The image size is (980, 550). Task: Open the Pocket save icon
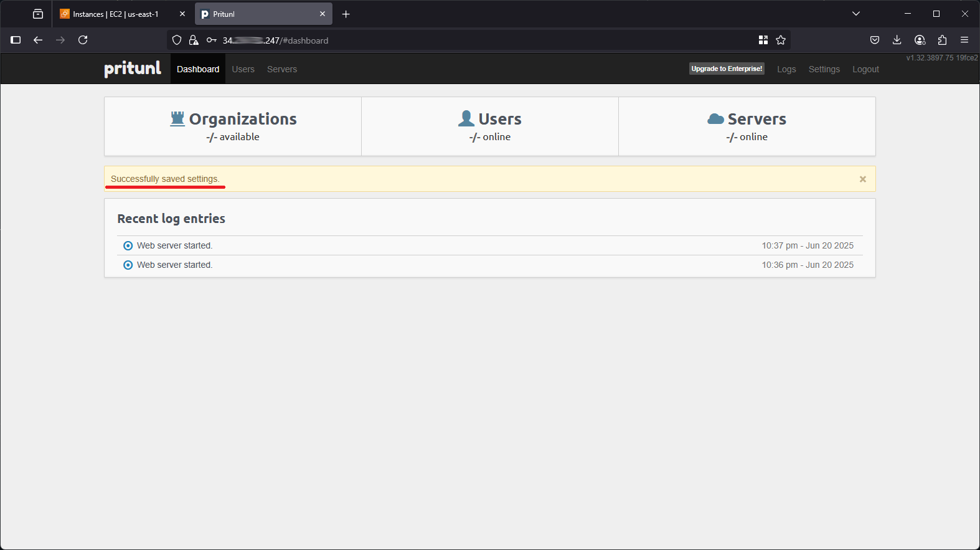[875, 40]
